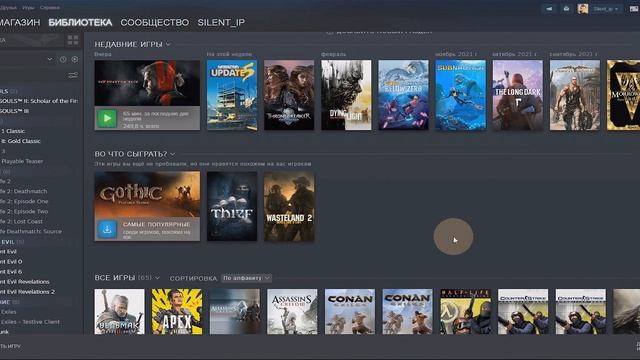This screenshot has width=640, height=360.
Task: Download the Gothic Playable Teaser
Action: point(107,229)
